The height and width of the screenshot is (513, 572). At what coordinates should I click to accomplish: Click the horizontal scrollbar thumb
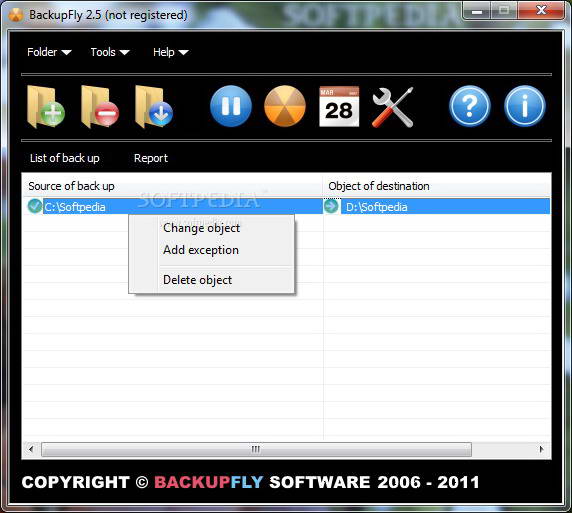click(x=256, y=449)
